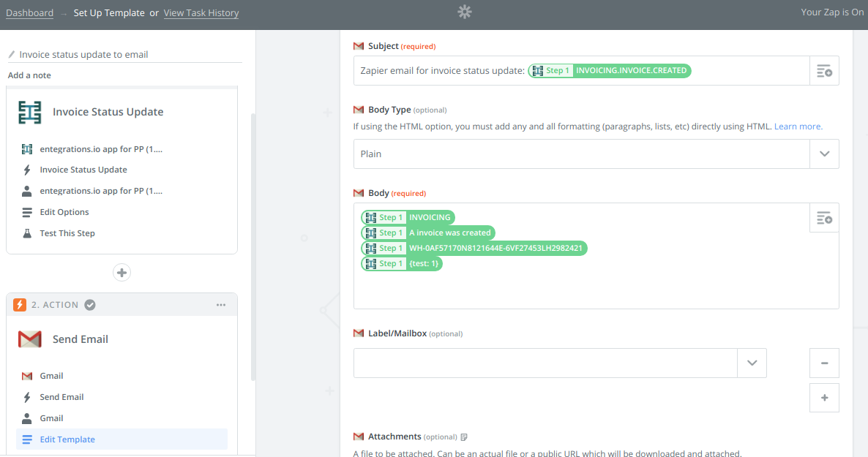Go to Dashboard link
Viewport: 868px width, 457px height.
click(x=30, y=12)
